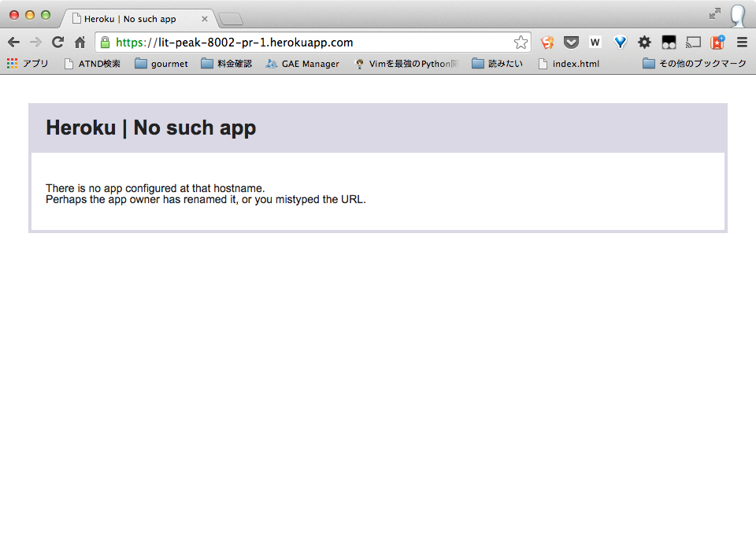
Task: Select the Heroku | No such app tab
Action: coord(137,19)
